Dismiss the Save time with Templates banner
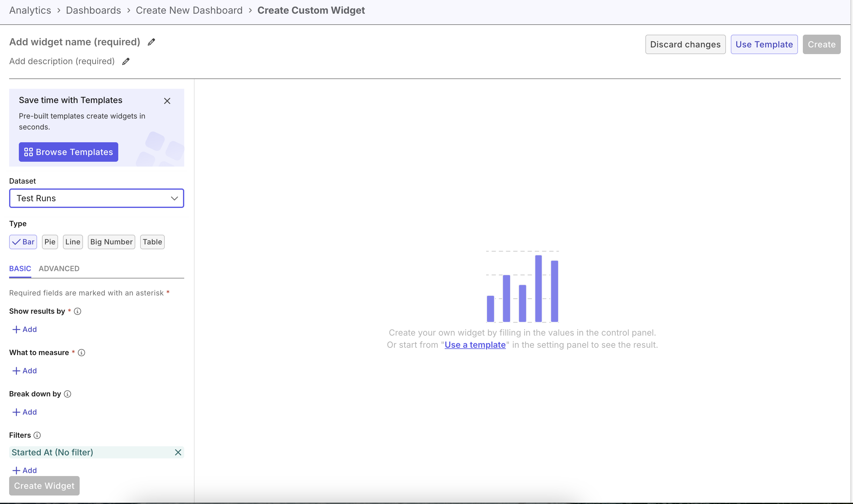Image resolution: width=853 pixels, height=504 pixels. click(167, 101)
